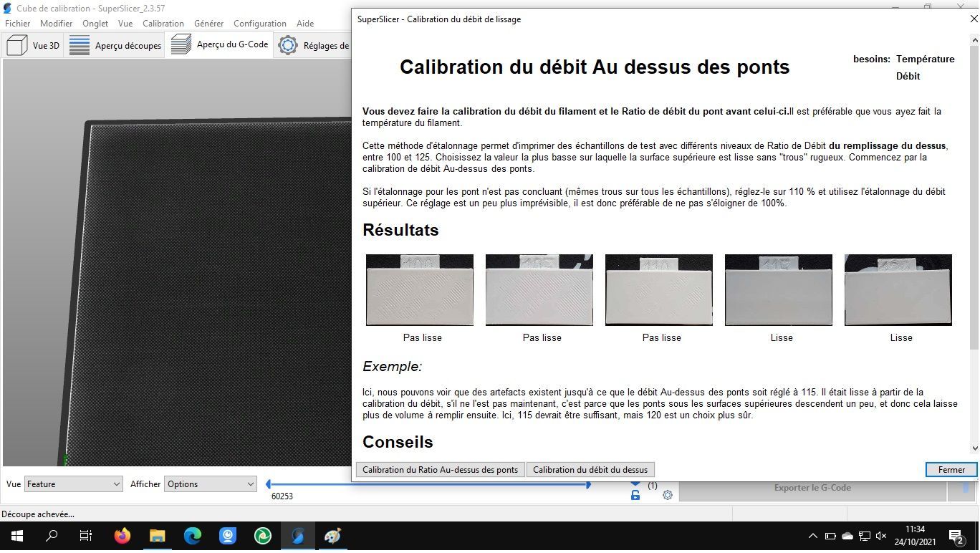Screen dimensions: 980x553
Task: Click the Calibration du Ratio Au-dessus des ponts button
Action: (440, 470)
